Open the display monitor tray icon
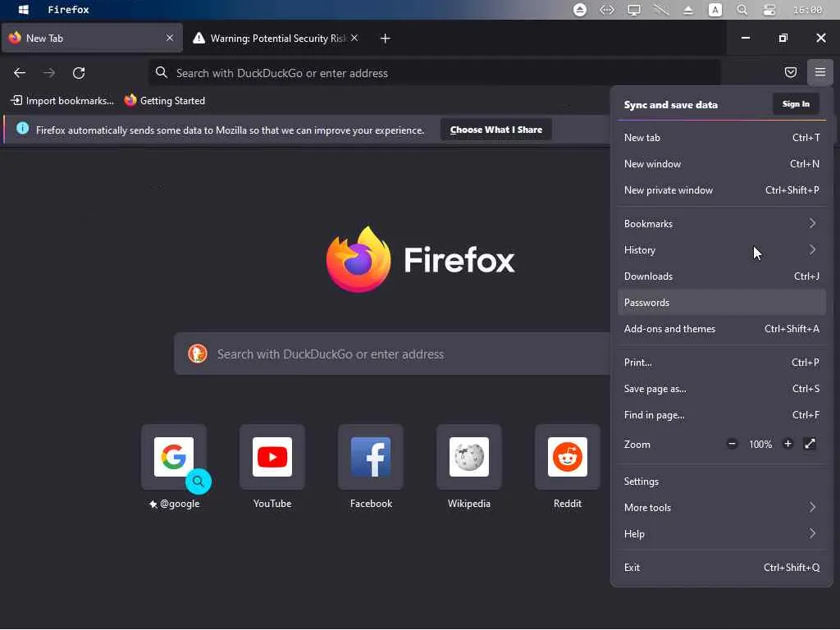Image resolution: width=840 pixels, height=630 pixels. coord(634,10)
